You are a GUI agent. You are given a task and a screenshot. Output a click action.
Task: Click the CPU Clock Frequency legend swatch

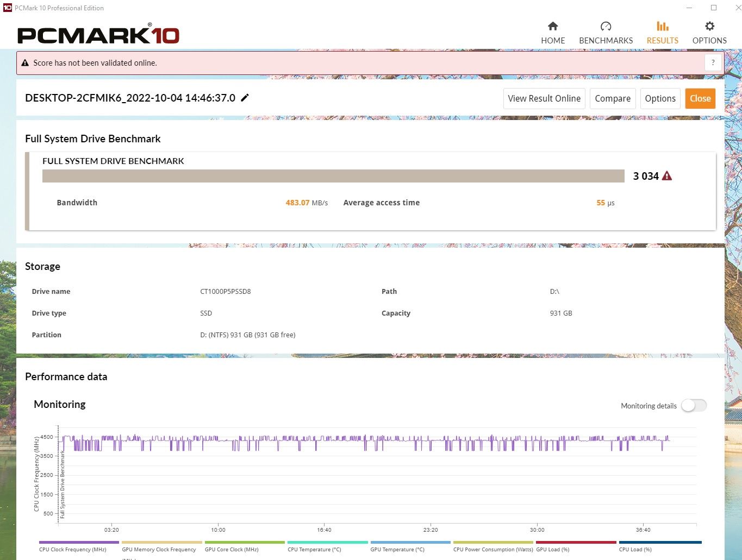click(x=79, y=542)
